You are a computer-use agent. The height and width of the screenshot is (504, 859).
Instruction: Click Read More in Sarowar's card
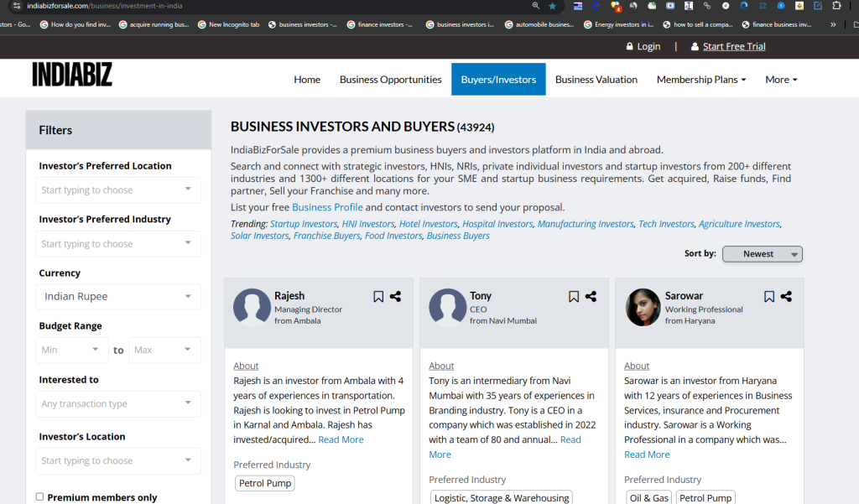coord(647,455)
